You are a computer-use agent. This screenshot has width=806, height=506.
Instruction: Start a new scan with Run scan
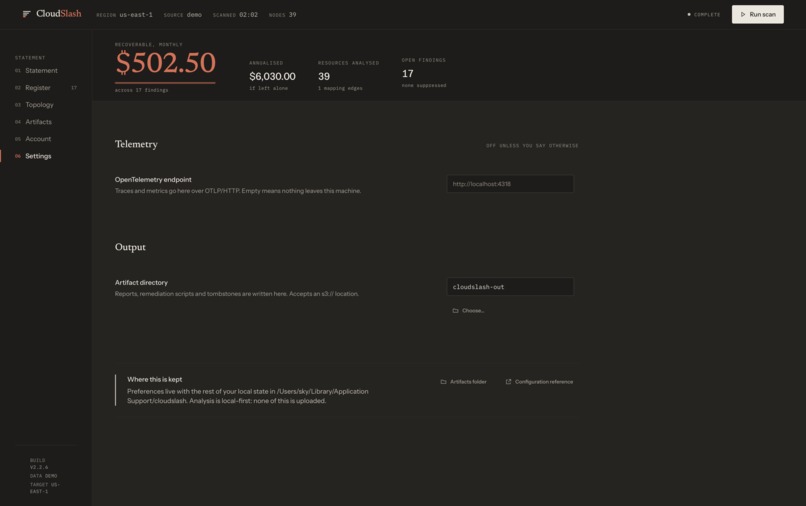point(758,14)
